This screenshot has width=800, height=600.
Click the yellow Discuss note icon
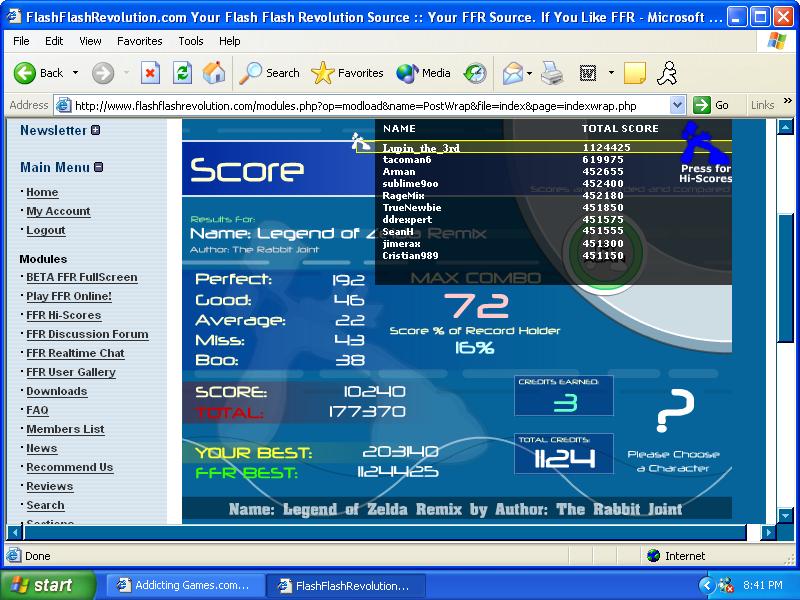(635, 73)
